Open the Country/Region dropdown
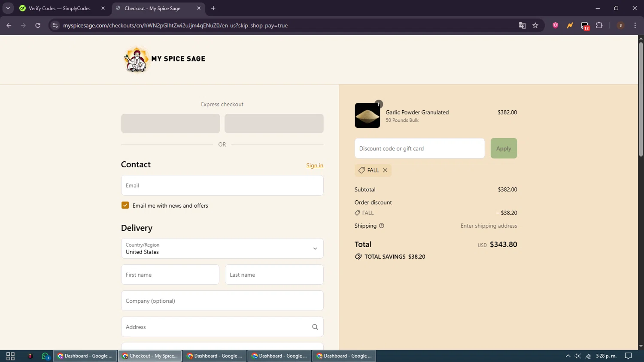Screen dimensions: 644x362 coord(222,248)
